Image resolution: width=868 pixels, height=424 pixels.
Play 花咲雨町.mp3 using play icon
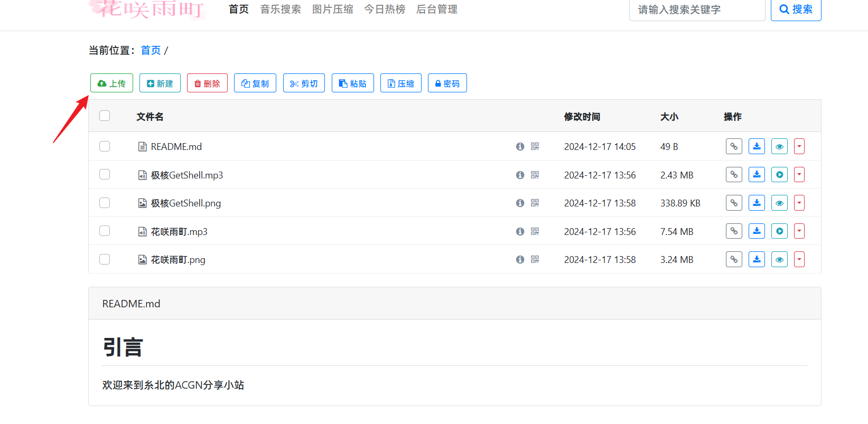tap(779, 231)
